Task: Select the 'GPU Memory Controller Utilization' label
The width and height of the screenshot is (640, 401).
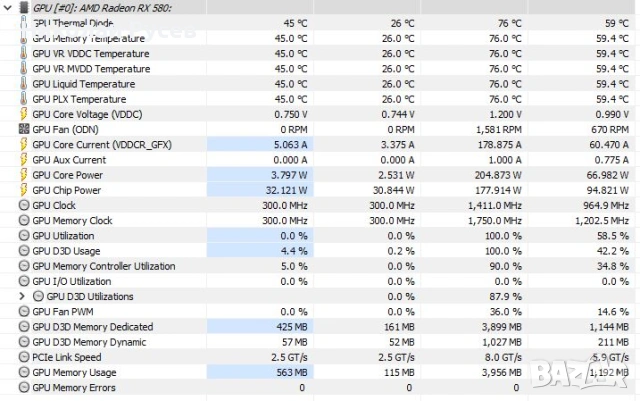Action: point(104,266)
